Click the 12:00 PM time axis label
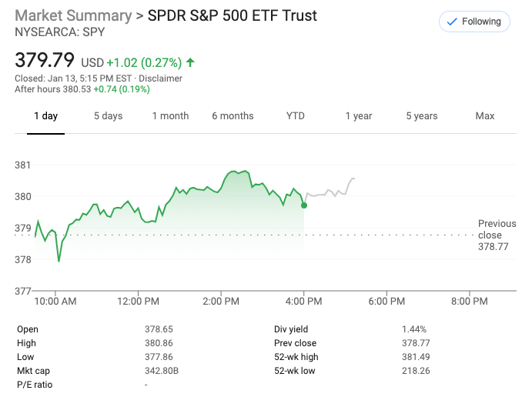 (x=139, y=302)
